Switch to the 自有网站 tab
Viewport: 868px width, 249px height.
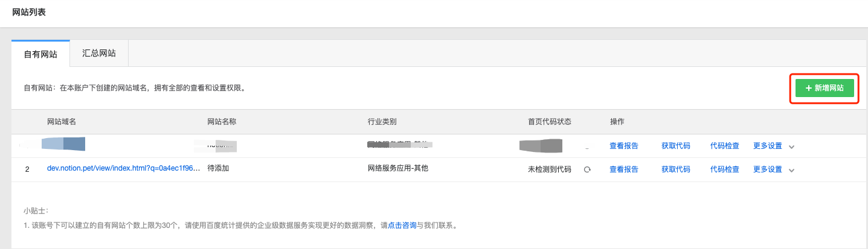pos(40,54)
